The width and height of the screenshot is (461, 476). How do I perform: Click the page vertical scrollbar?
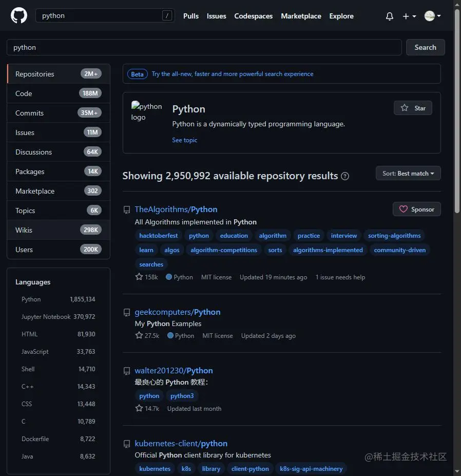pyautogui.click(x=457, y=111)
